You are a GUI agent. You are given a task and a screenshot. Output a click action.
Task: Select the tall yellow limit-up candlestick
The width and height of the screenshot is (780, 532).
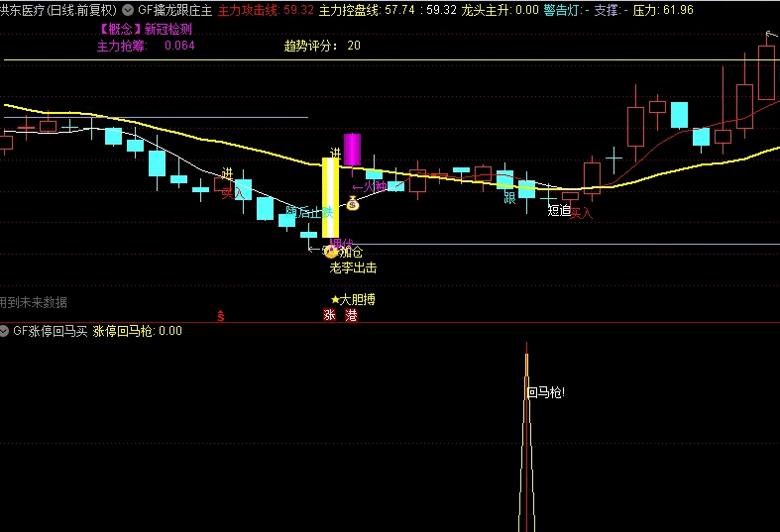click(x=331, y=197)
